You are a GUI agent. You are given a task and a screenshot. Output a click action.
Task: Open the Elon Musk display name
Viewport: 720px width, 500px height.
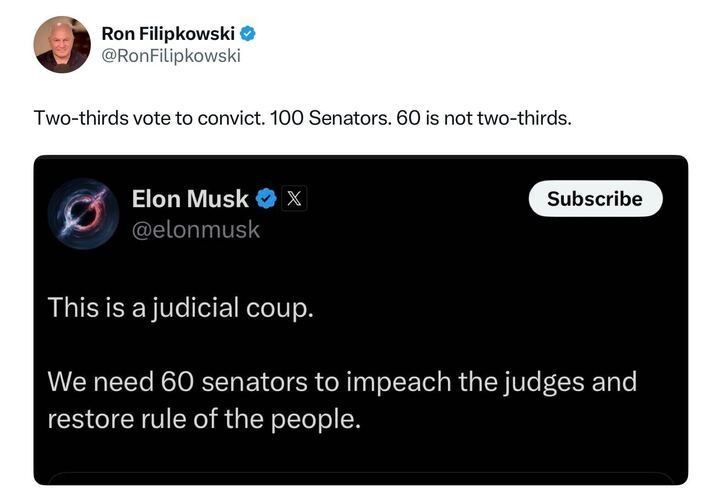coord(190,199)
